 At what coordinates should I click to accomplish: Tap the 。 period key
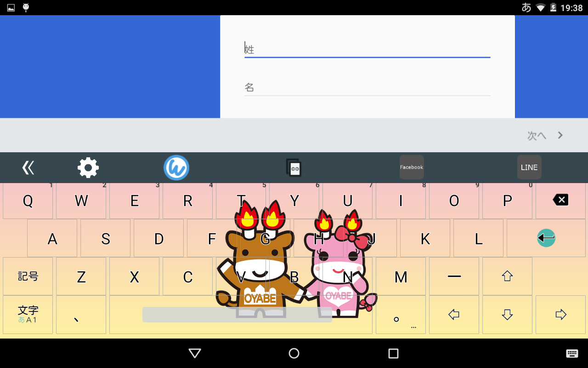[401, 315]
